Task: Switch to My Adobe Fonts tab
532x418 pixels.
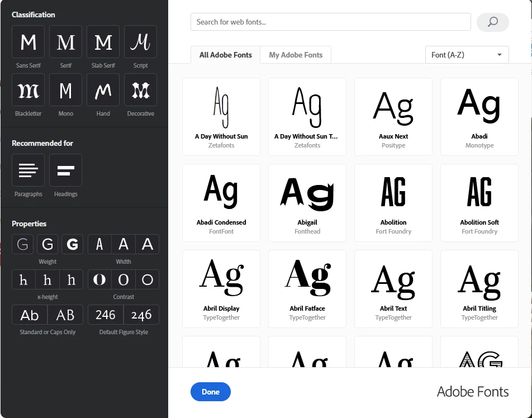Action: pyautogui.click(x=296, y=55)
